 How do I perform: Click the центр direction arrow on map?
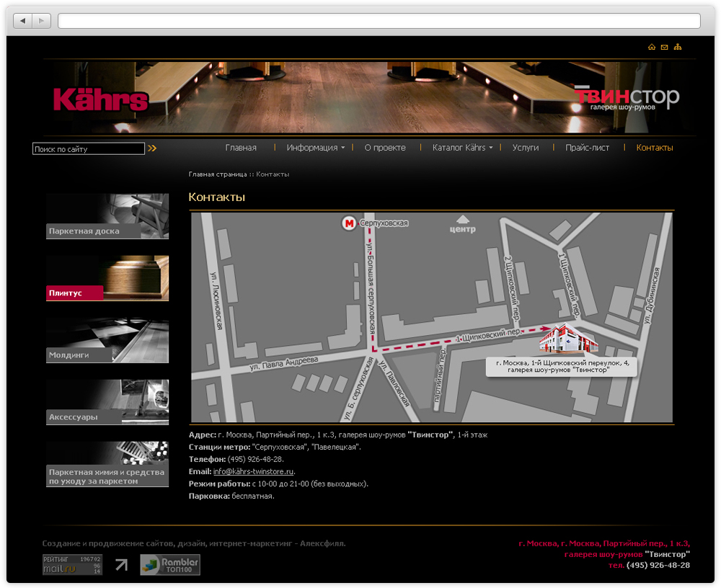click(x=463, y=219)
